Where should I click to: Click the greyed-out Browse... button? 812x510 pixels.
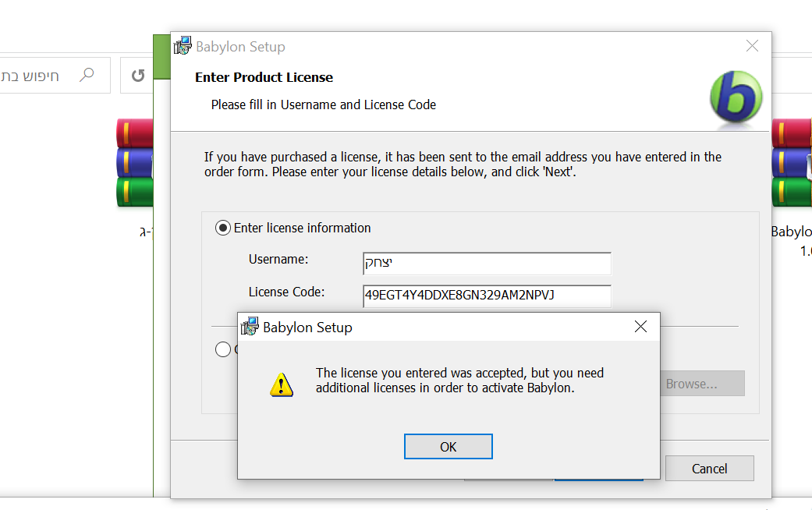[x=702, y=384]
